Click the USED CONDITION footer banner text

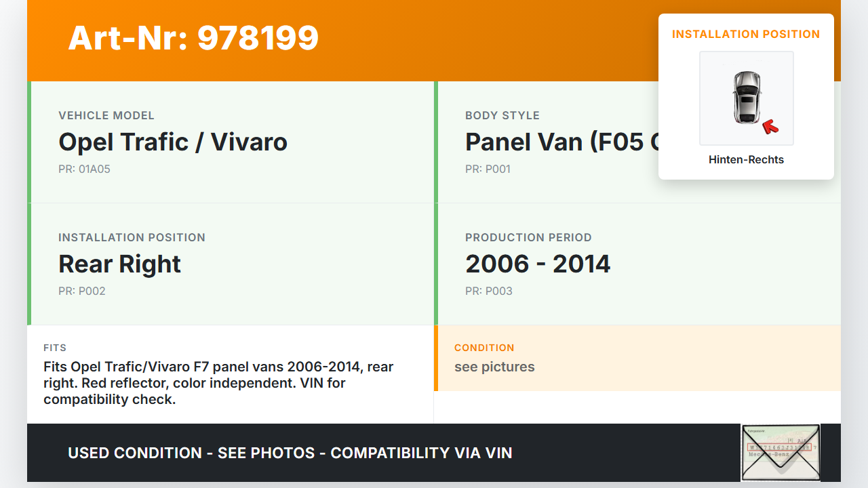pyautogui.click(x=290, y=453)
